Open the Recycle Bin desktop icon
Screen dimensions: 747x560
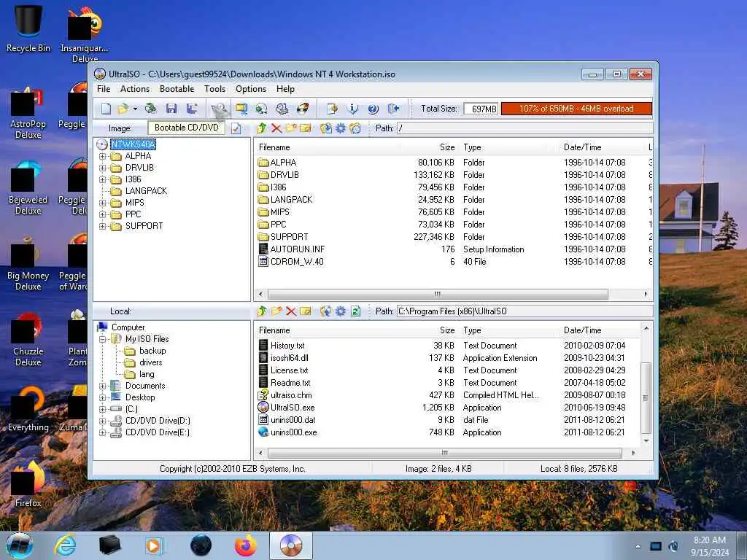coord(28,28)
